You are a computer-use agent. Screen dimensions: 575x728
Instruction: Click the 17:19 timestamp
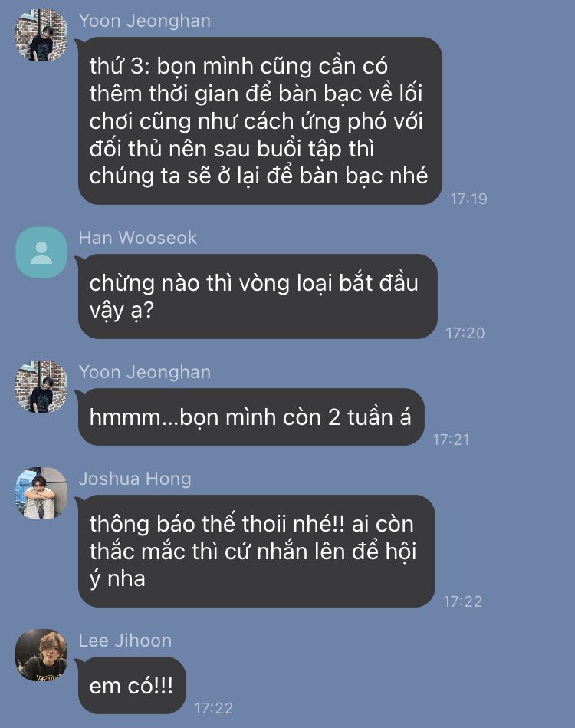point(468,199)
